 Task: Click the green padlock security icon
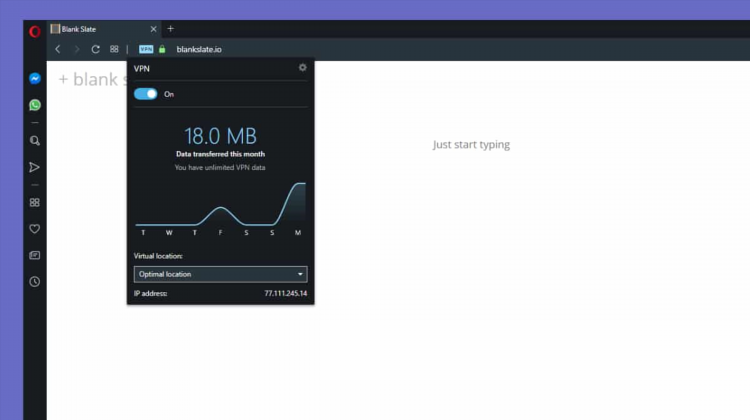click(162, 49)
